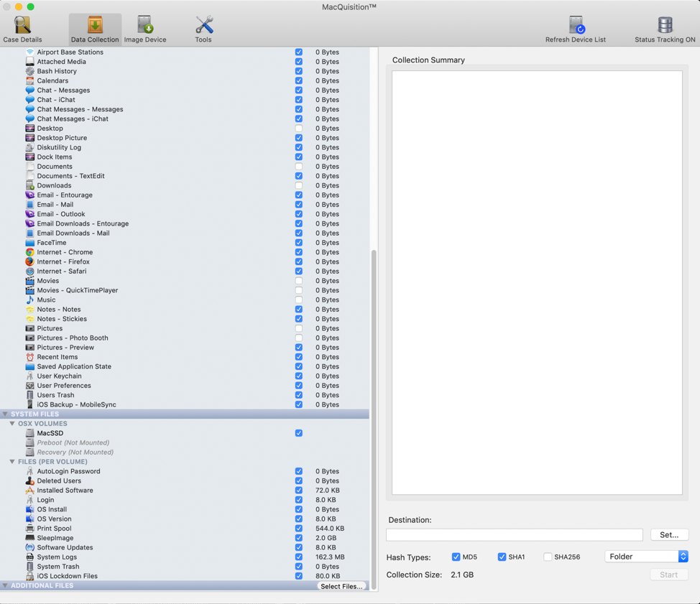Enable the Desktop collection checkbox
The width and height of the screenshot is (700, 604).
click(299, 129)
